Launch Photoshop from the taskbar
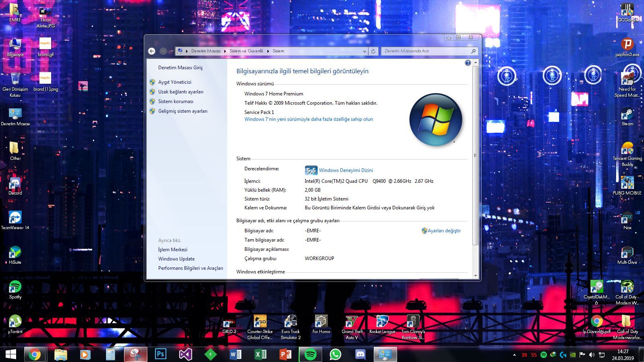The image size is (644, 362). click(160, 354)
